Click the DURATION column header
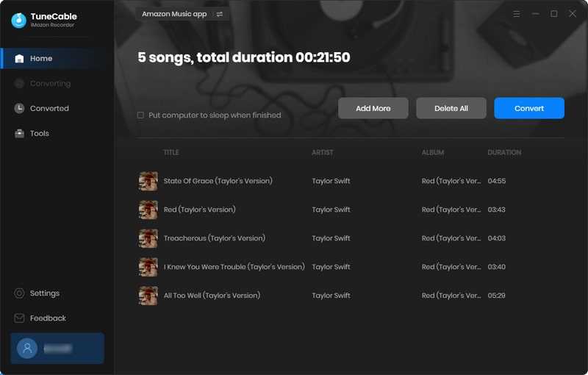The width and height of the screenshot is (588, 375). coord(504,153)
